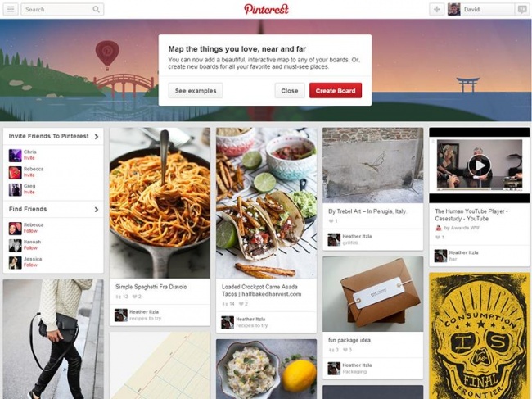Click the Pinterest logo
Image resolution: width=532 pixels, height=399 pixels.
tap(266, 9)
